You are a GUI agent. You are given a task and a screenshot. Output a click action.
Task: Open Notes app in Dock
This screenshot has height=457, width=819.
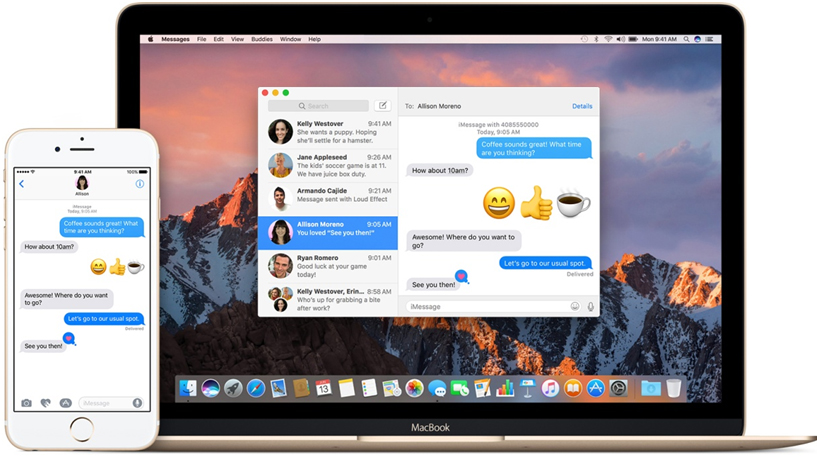click(x=346, y=388)
